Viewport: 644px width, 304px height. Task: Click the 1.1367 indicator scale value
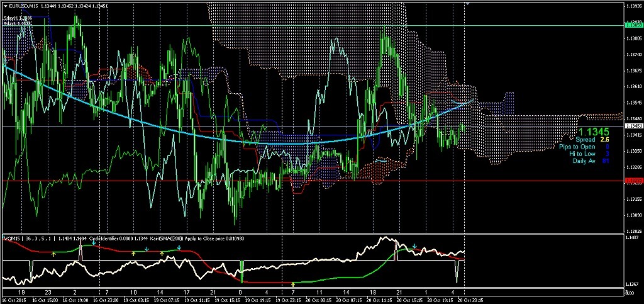point(631,284)
